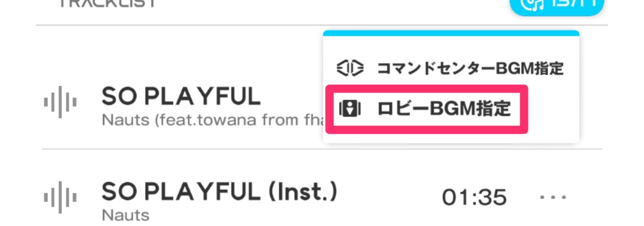Choose the ロビーBGM指定 menu entry
The width and height of the screenshot is (644, 226).
click(x=443, y=109)
